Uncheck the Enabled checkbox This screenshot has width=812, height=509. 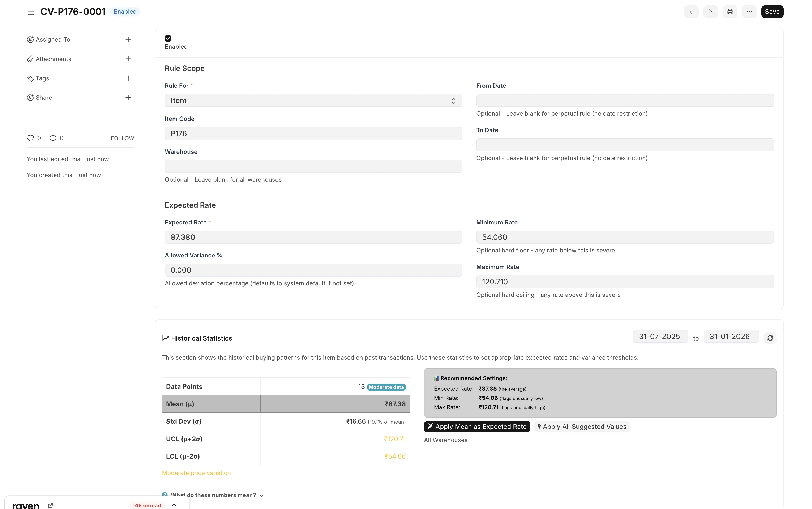168,38
